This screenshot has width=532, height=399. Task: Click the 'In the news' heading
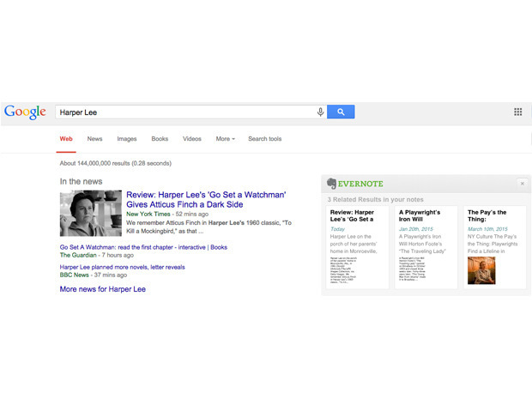click(x=81, y=182)
